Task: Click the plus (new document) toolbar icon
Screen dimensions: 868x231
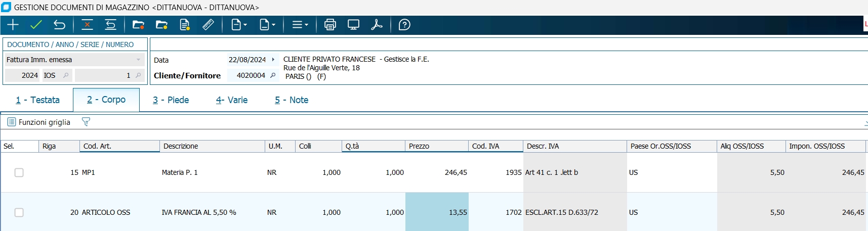Action: pyautogui.click(x=13, y=25)
